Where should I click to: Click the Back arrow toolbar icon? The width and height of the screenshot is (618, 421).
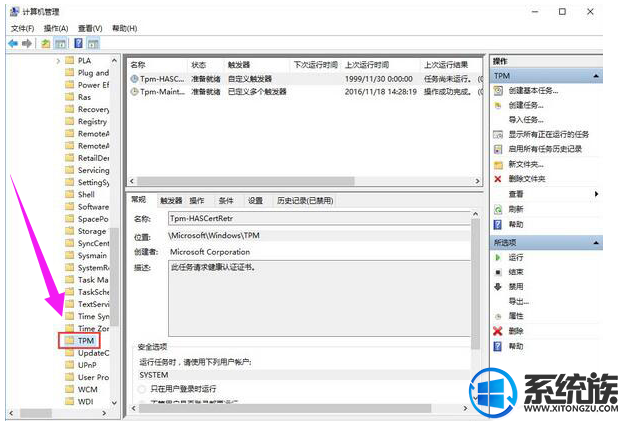point(13,43)
